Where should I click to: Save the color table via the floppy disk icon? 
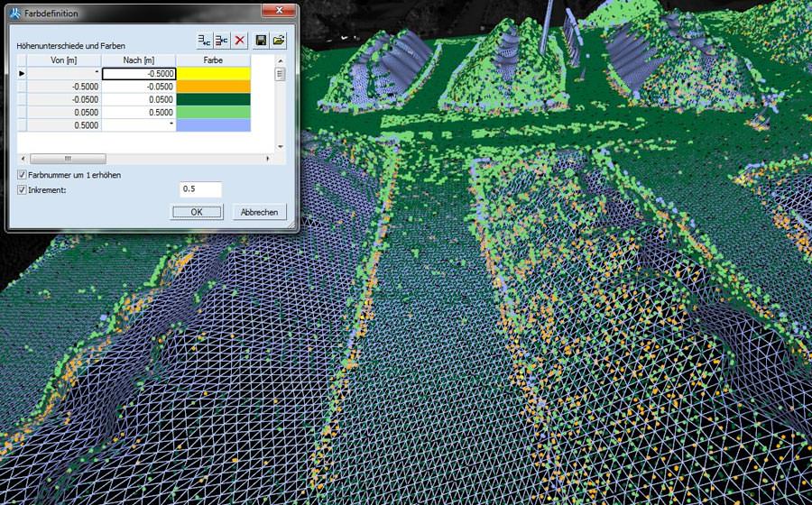[261, 41]
